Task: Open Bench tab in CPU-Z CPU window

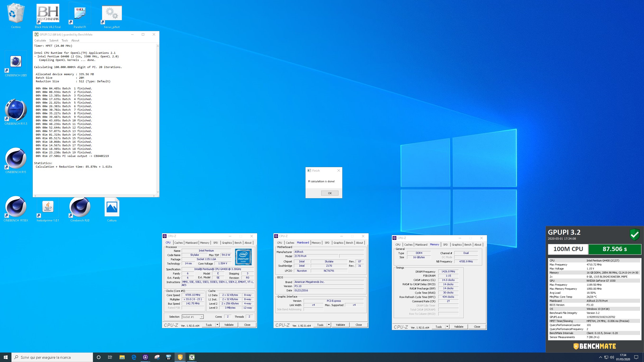Action: tap(238, 243)
